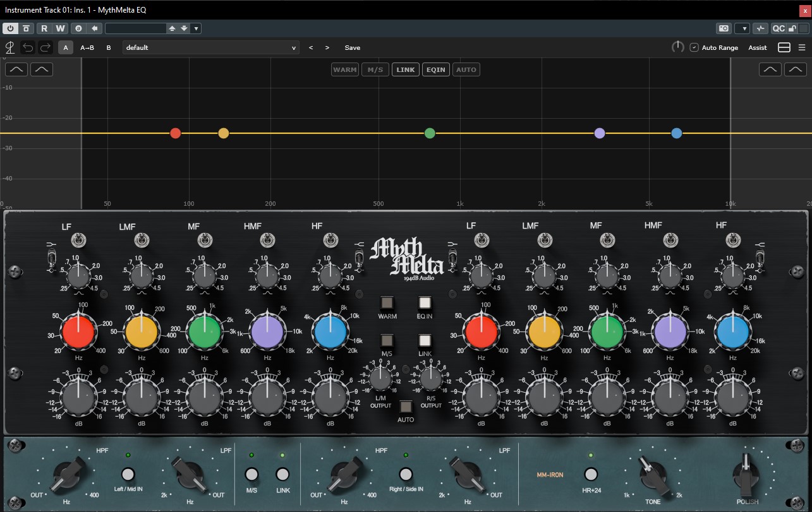Toggle the plugin power bypass button
Image resolution: width=812 pixels, height=512 pixels.
(11, 28)
